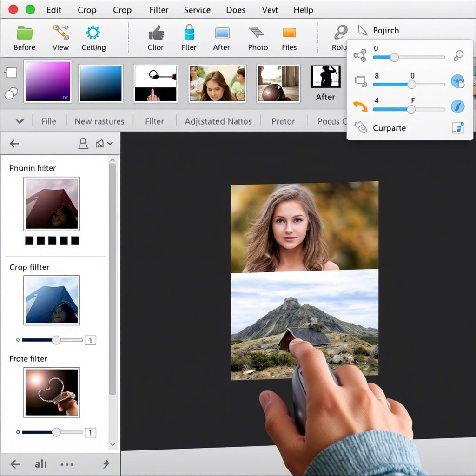Open the Before folder icon
This screenshot has width=476, height=476.
24,33
